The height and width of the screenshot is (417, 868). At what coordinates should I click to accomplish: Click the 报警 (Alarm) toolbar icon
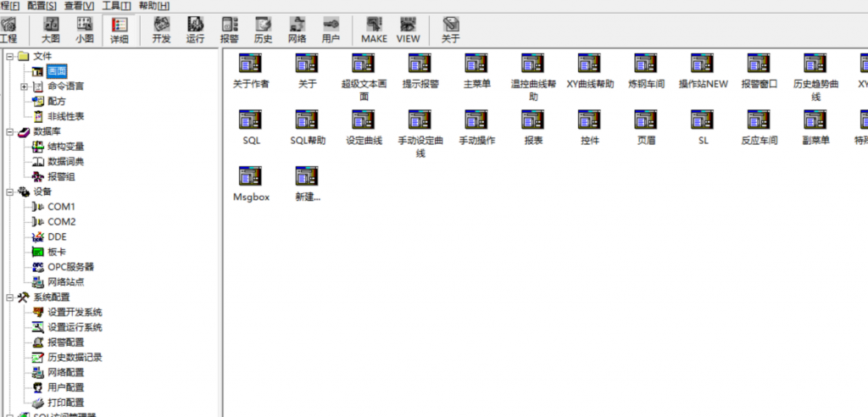pyautogui.click(x=229, y=29)
